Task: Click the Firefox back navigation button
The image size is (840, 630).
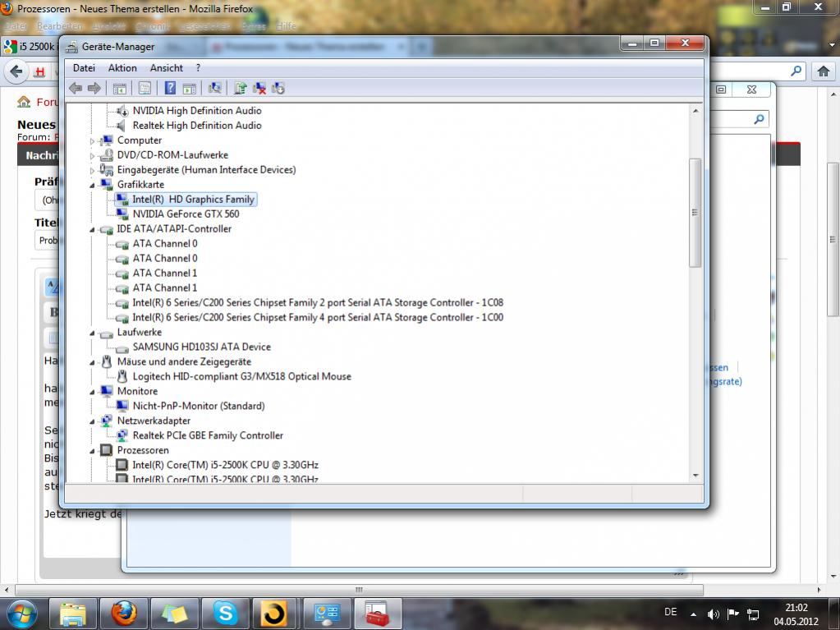Action: [16, 71]
